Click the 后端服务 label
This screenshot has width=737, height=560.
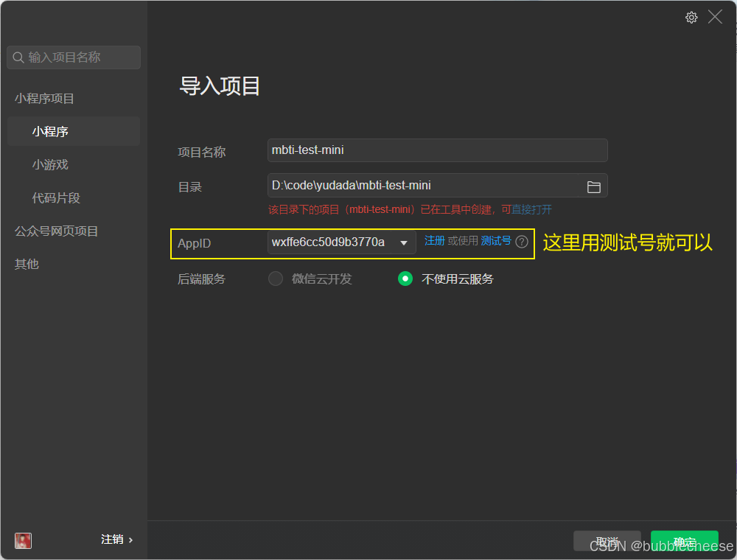click(202, 279)
